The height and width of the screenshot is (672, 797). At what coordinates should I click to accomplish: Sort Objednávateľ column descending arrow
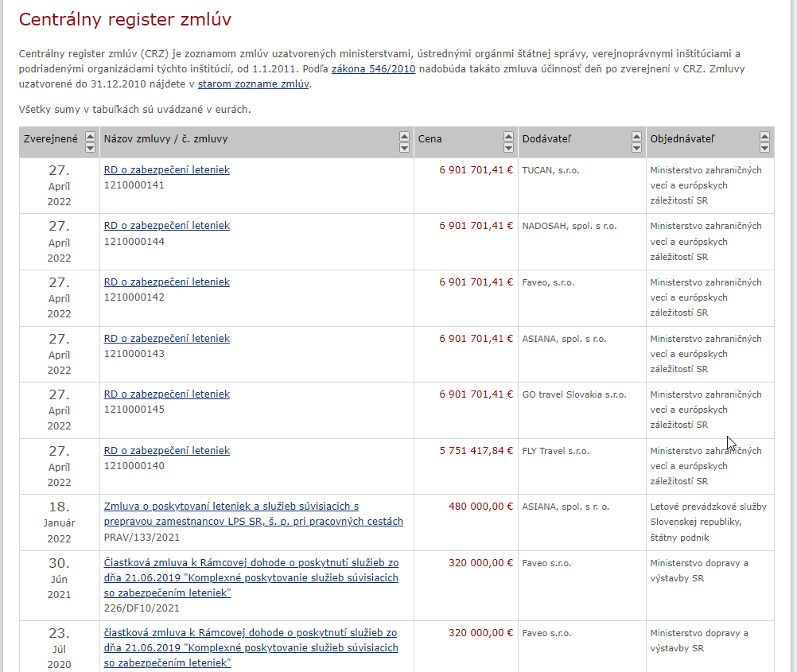click(x=764, y=147)
